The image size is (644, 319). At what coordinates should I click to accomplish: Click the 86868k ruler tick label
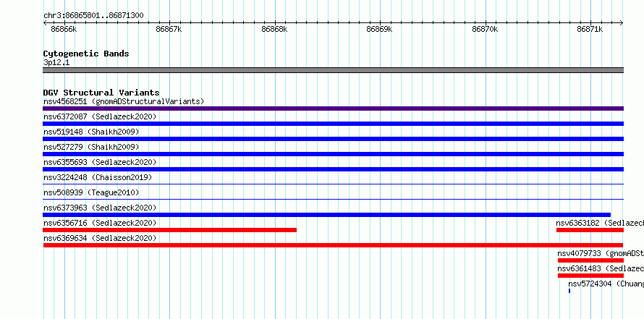(x=274, y=29)
